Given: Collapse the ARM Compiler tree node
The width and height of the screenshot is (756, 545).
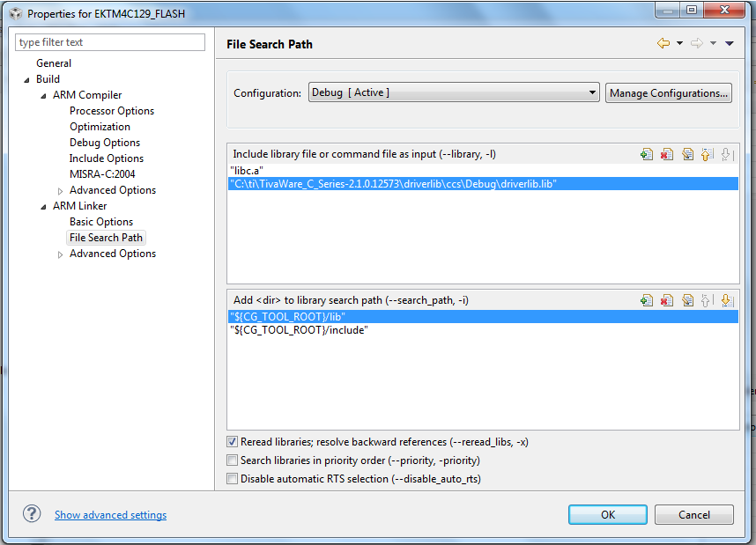Looking at the screenshot, I should (x=43, y=96).
